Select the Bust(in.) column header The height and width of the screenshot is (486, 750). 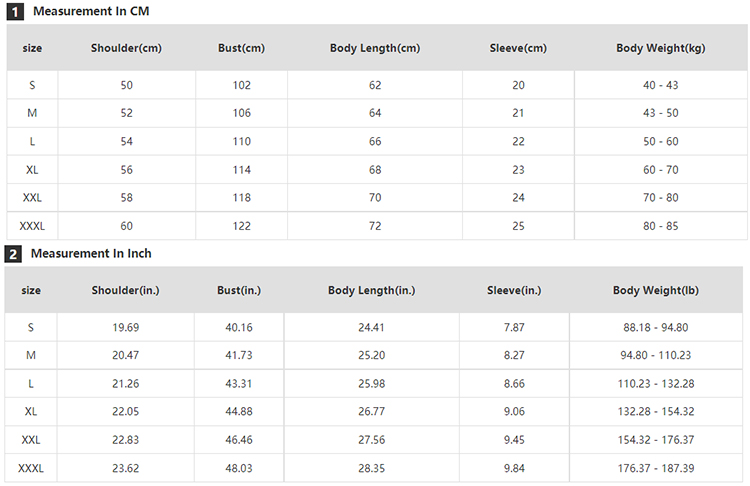coord(239,291)
